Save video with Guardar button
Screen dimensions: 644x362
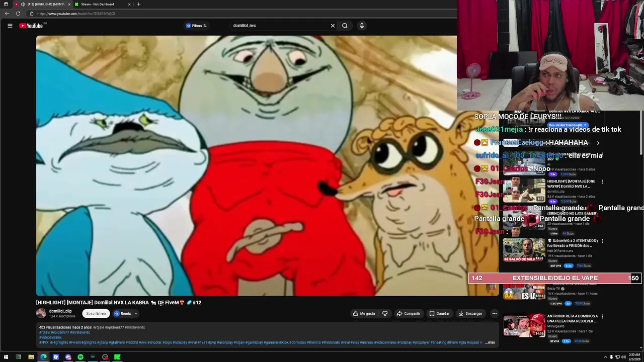(x=439, y=313)
